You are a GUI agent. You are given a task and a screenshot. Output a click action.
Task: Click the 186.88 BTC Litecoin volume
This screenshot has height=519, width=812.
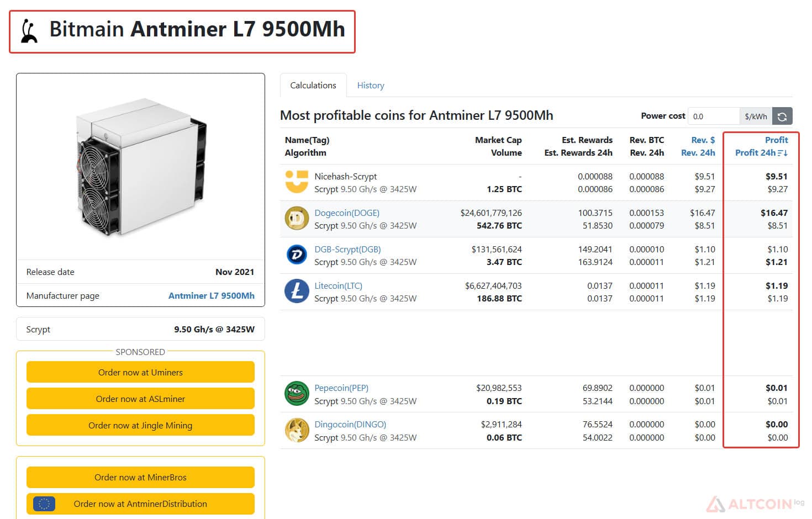[499, 298]
